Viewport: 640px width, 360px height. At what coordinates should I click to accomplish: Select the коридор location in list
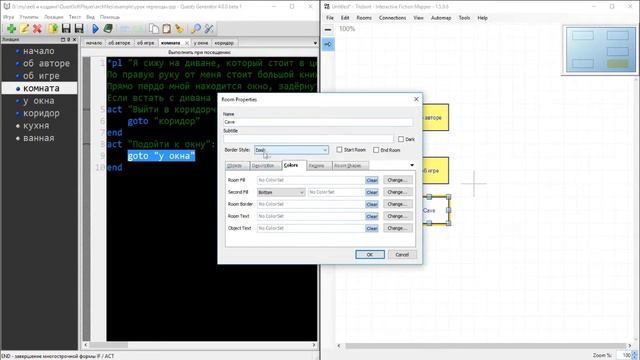pos(41,113)
